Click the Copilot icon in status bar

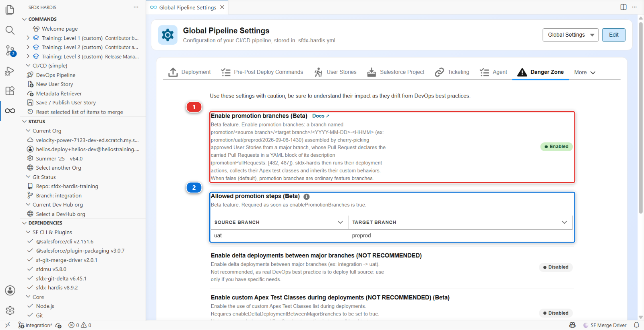click(x=572, y=325)
